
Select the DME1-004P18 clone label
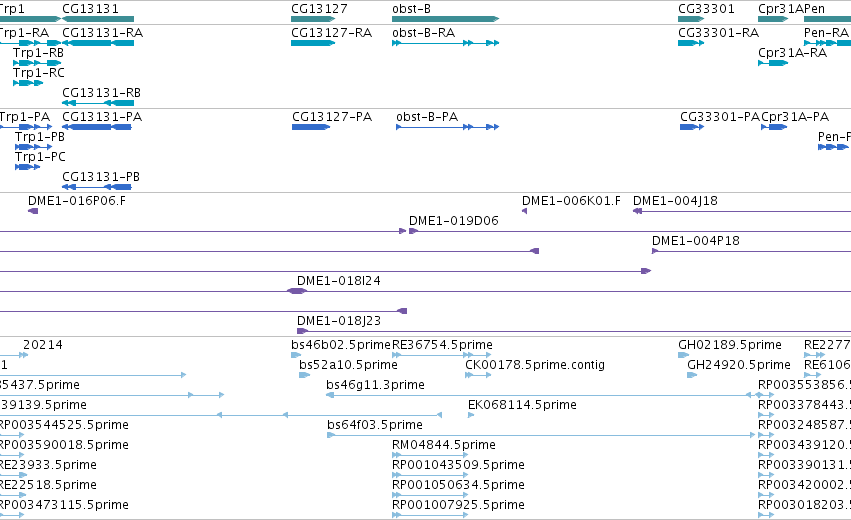pos(696,241)
